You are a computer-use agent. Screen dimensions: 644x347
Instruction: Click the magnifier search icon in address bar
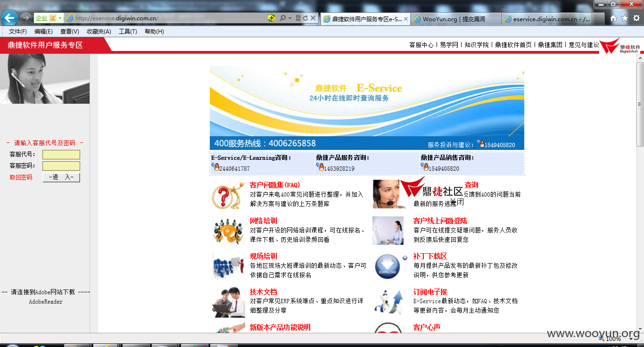click(x=282, y=18)
